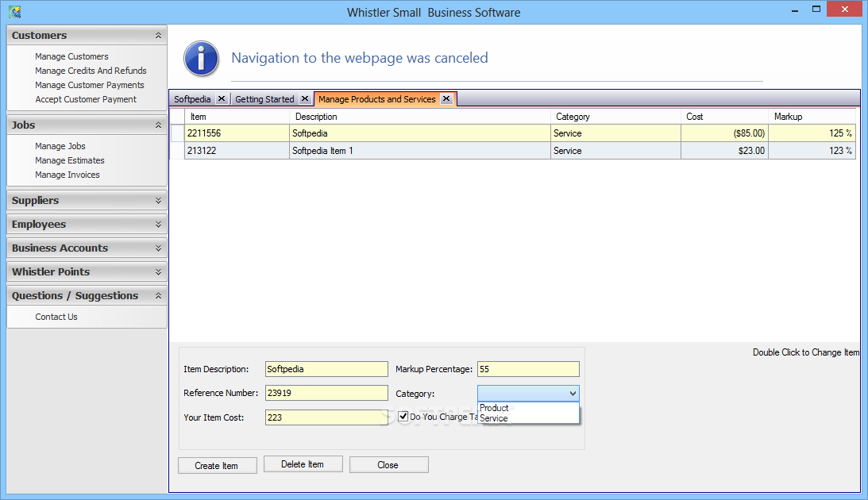Click the Markup Percentage input field
Screen dimensions: 868x500
528,369
